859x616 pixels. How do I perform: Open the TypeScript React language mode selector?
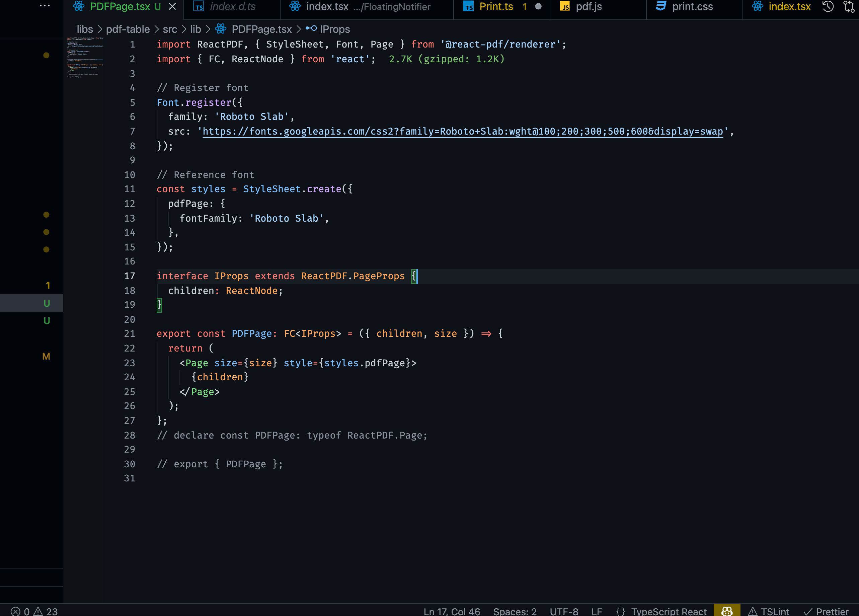(669, 611)
